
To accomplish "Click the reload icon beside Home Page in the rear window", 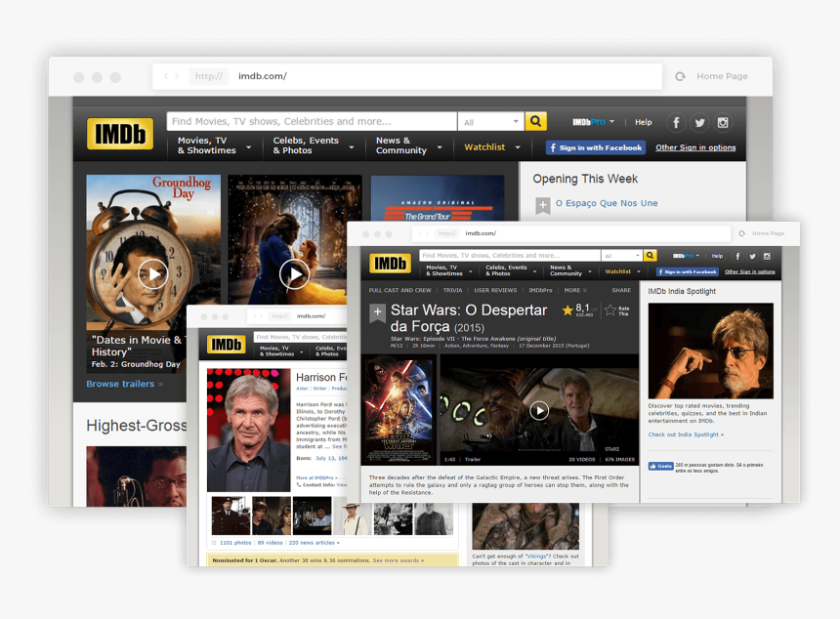I will pyautogui.click(x=680, y=76).
